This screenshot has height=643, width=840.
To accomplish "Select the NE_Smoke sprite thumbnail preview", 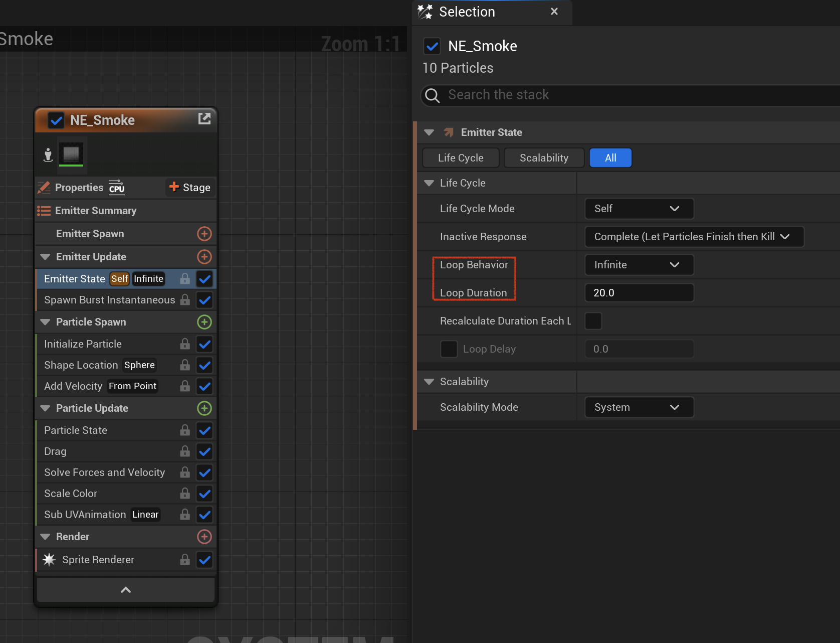I will pos(71,154).
